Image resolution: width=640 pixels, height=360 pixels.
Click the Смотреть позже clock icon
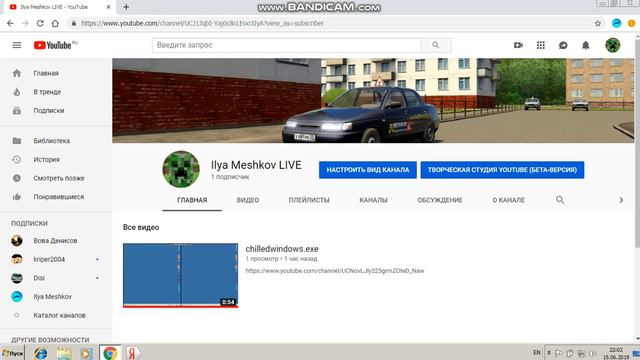coord(17,178)
